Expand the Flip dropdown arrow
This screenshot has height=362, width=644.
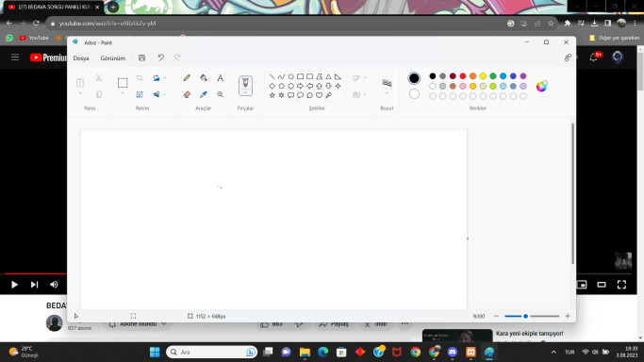165,95
